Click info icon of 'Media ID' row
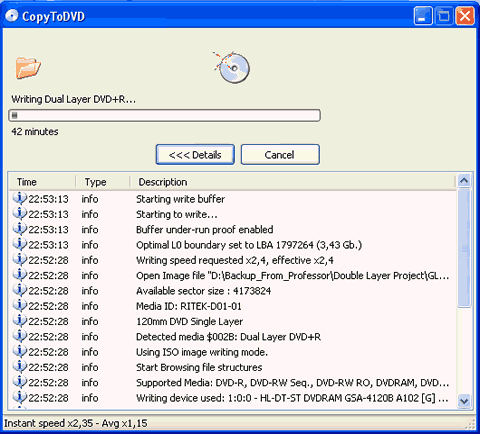 pyautogui.click(x=20, y=306)
